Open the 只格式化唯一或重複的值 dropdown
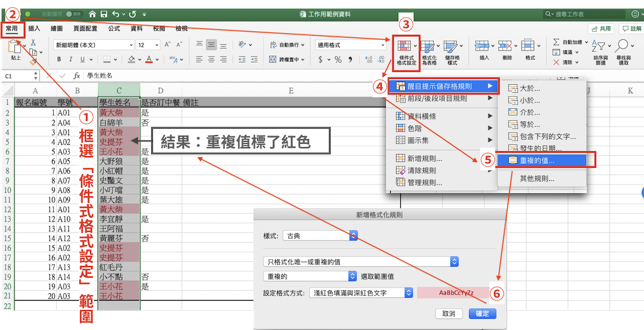 point(361,262)
